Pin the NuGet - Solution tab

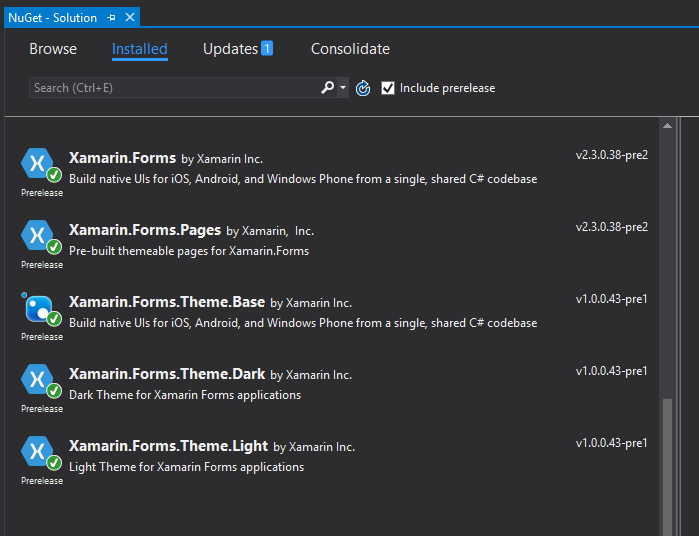(x=111, y=17)
